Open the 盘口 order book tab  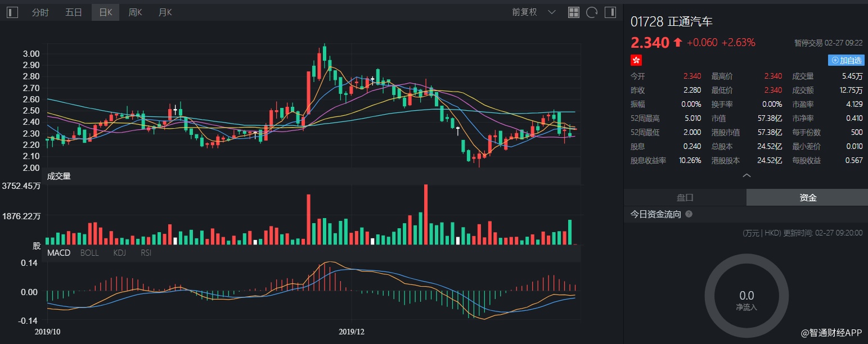[685, 197]
